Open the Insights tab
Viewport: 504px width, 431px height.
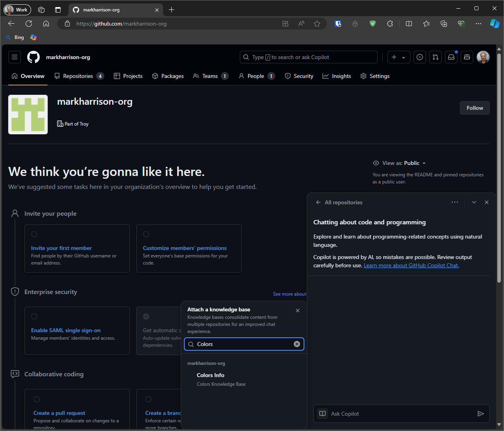pyautogui.click(x=337, y=76)
